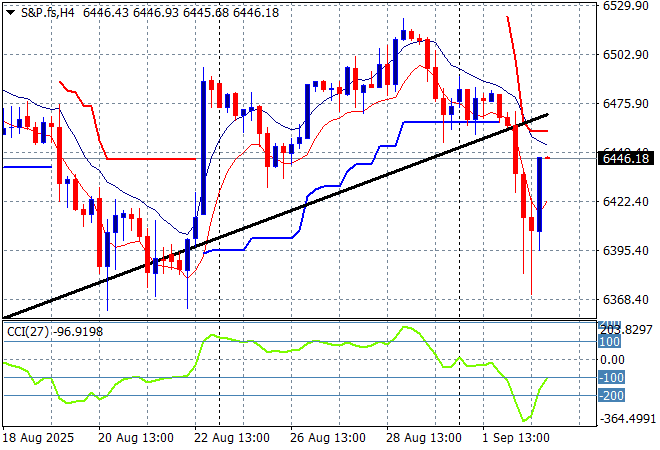Viewport: 660px width, 450px height.
Task: Select price scale value 6368.40
Action: click(x=626, y=300)
